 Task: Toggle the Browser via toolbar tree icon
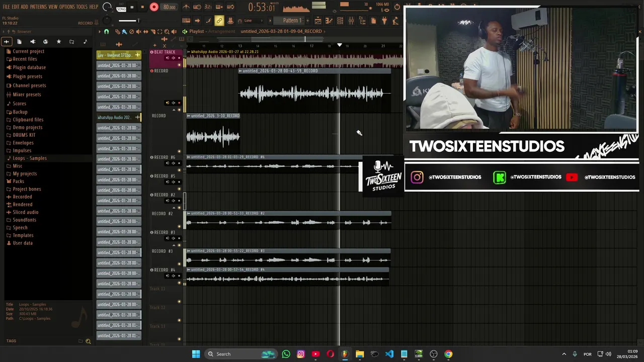[x=362, y=21]
